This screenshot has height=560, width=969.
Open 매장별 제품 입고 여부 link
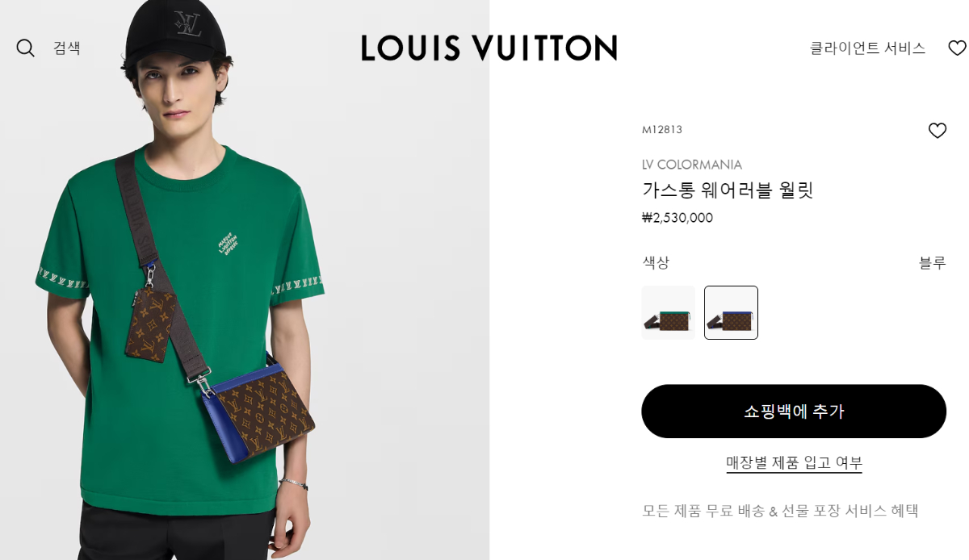[x=794, y=463]
